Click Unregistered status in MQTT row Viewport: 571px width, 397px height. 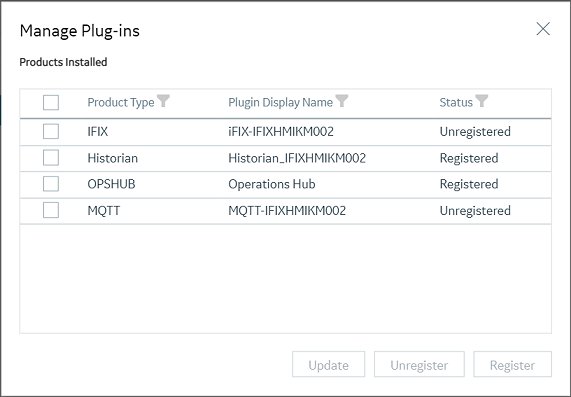tap(475, 211)
